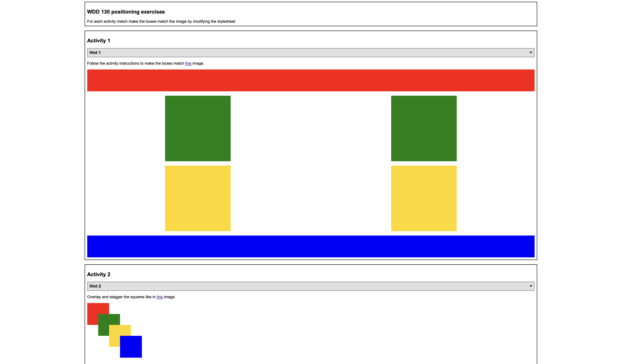Viewport: 624px width, 364px height.
Task: Click the right green square in Activity 1
Action: tap(424, 128)
